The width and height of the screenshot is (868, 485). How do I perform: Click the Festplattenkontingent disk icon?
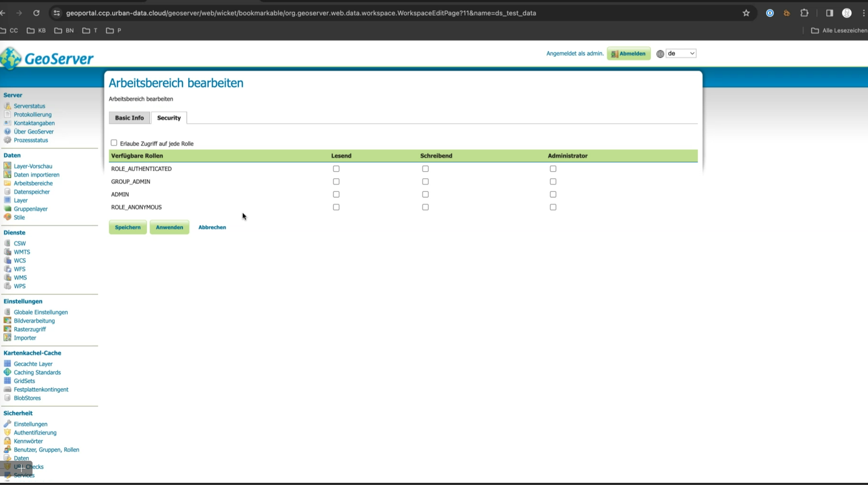[x=7, y=389]
